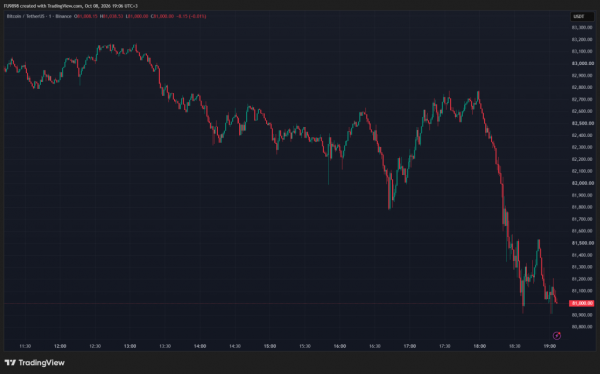This screenshot has height=374, width=600.
Task: Click the 82,000.00 price scale label
Action: pyautogui.click(x=583, y=183)
